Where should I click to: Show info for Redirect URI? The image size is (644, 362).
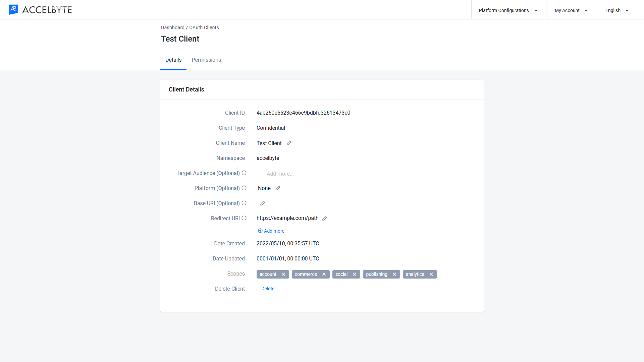pyautogui.click(x=244, y=218)
